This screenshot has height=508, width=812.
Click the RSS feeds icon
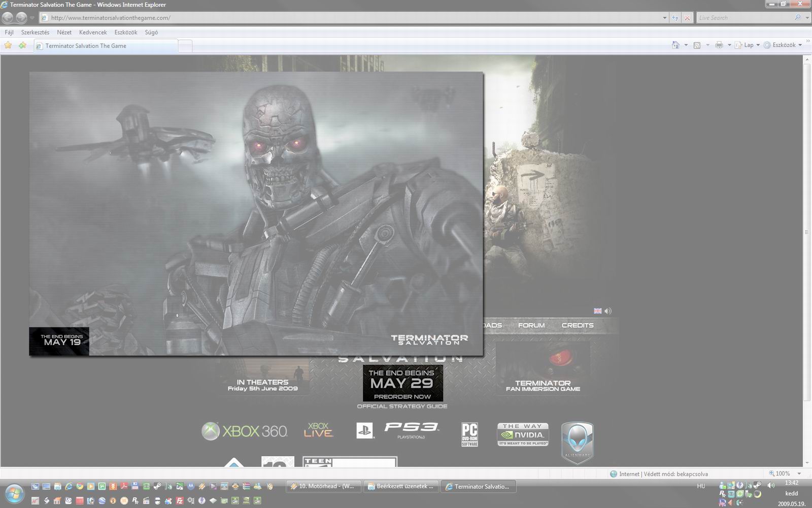click(697, 45)
